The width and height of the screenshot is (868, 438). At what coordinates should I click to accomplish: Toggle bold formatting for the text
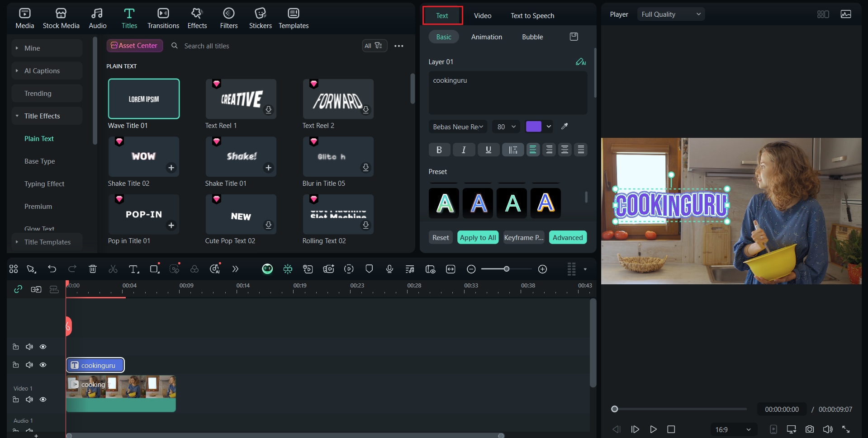click(x=439, y=150)
